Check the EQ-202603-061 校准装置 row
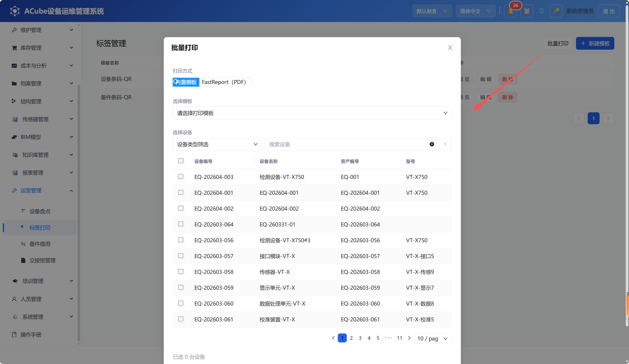 [181, 319]
